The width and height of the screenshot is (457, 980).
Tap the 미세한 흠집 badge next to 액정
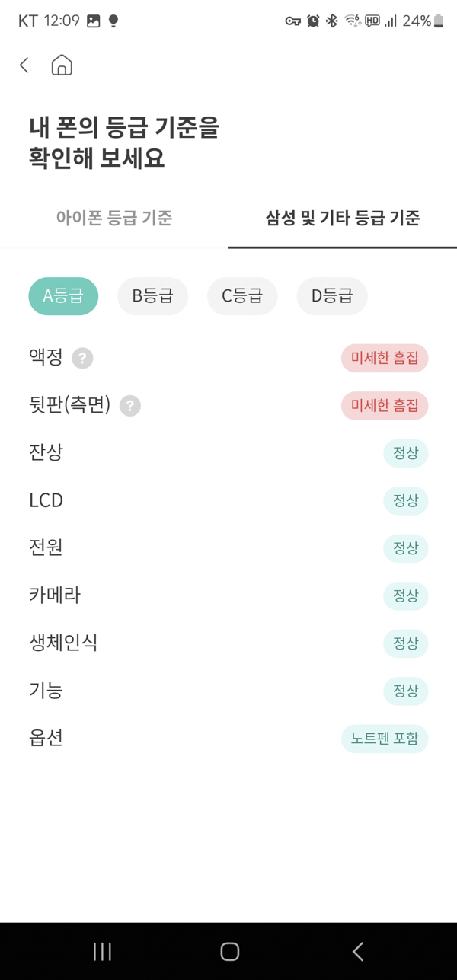(385, 358)
